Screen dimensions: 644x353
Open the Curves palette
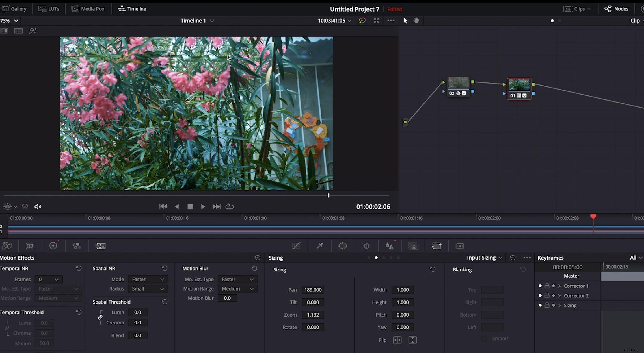tap(296, 246)
